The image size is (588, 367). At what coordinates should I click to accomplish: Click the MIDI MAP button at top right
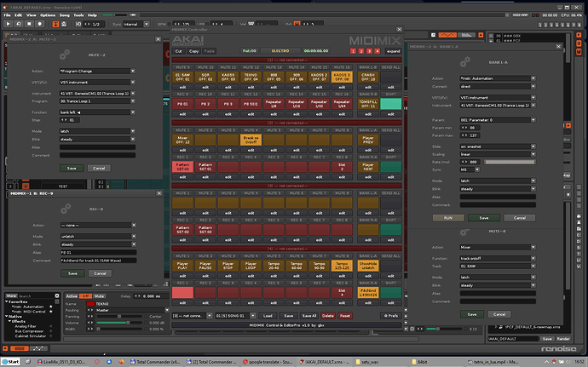coord(520,15)
